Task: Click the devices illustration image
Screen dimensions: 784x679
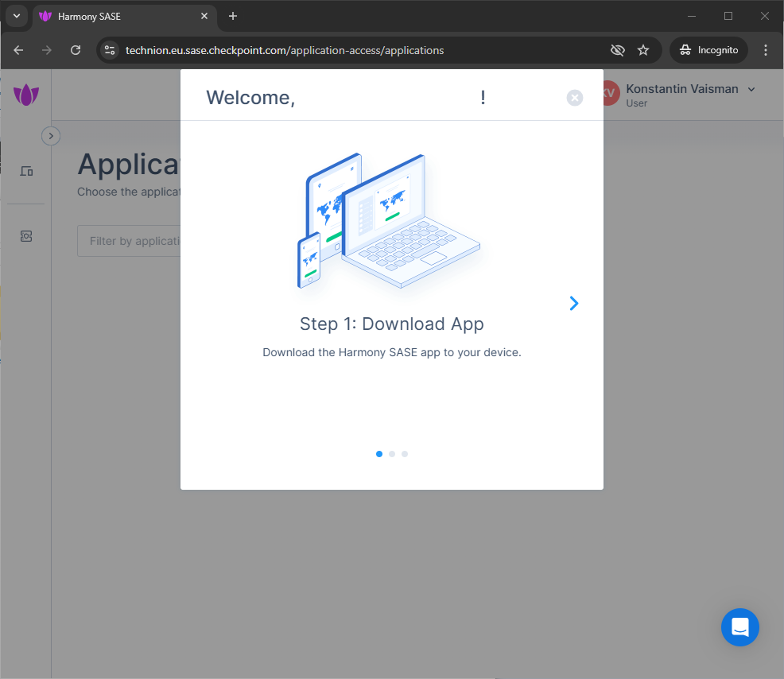Action: (x=389, y=220)
